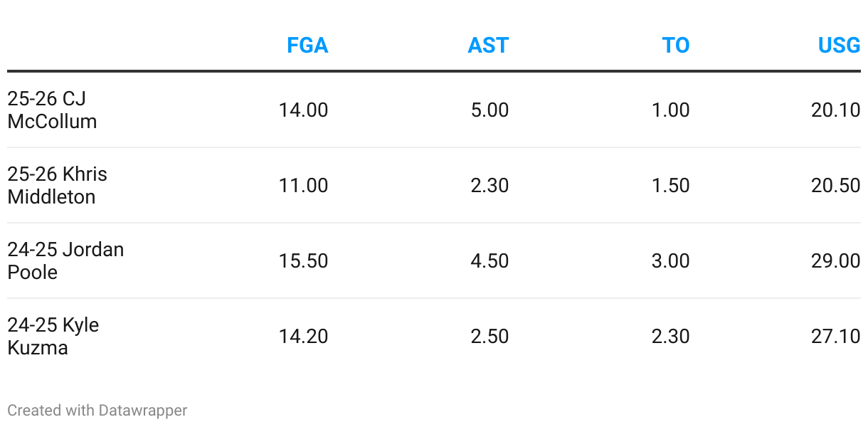Select the 24-25 Jordan Poole row label

click(65, 260)
